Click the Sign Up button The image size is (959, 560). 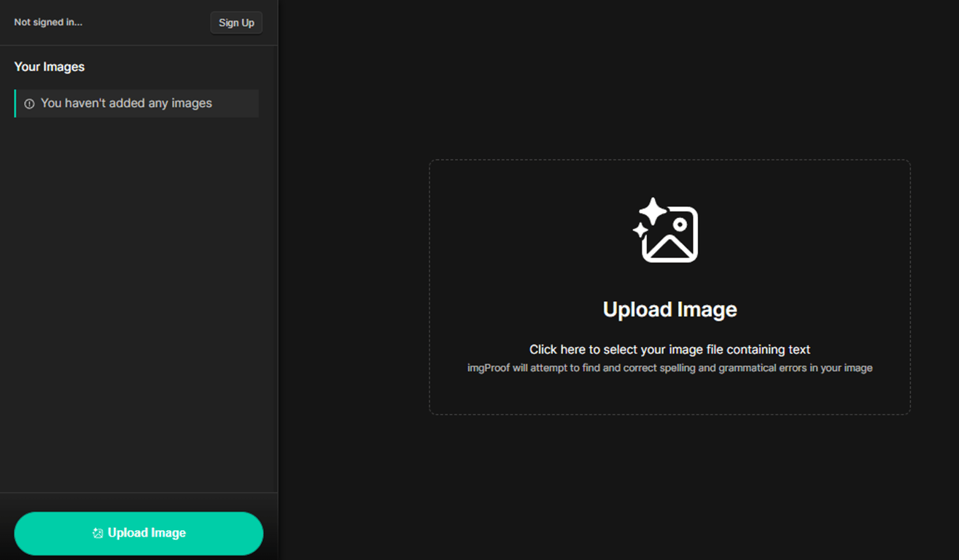coord(236,23)
